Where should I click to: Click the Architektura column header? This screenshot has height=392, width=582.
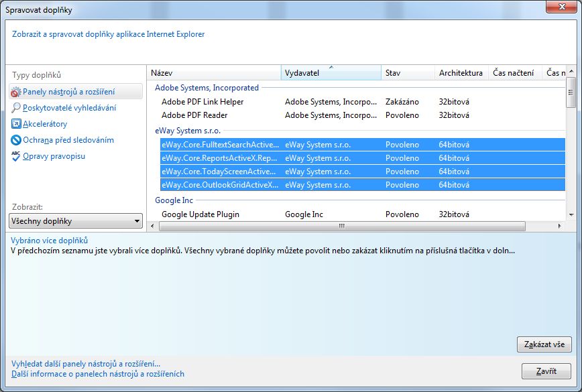tap(461, 72)
